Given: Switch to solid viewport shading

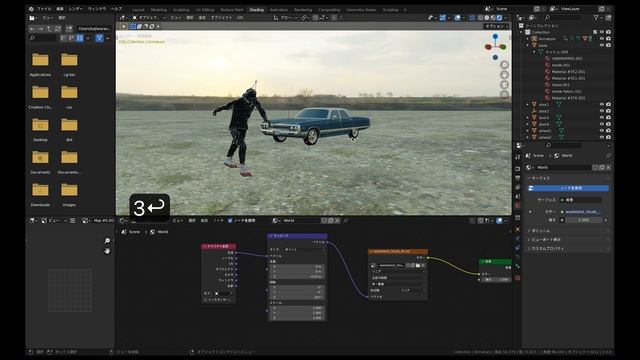Looking at the screenshot, I should tap(487, 18).
